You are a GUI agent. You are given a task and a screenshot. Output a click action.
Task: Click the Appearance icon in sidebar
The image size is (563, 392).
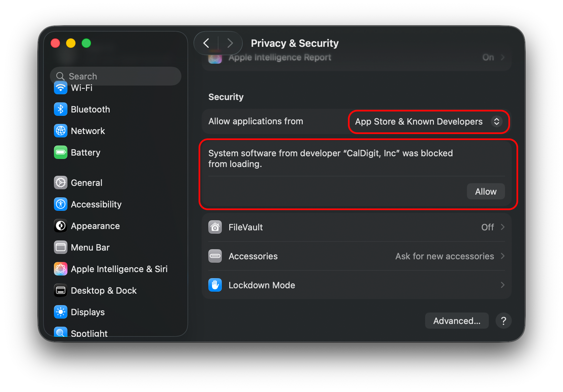[61, 226]
